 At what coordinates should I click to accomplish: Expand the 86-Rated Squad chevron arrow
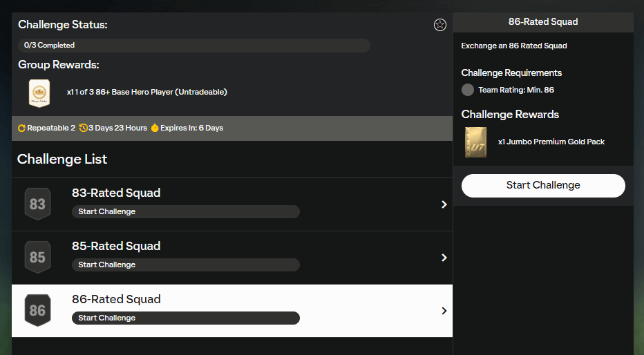tap(444, 311)
